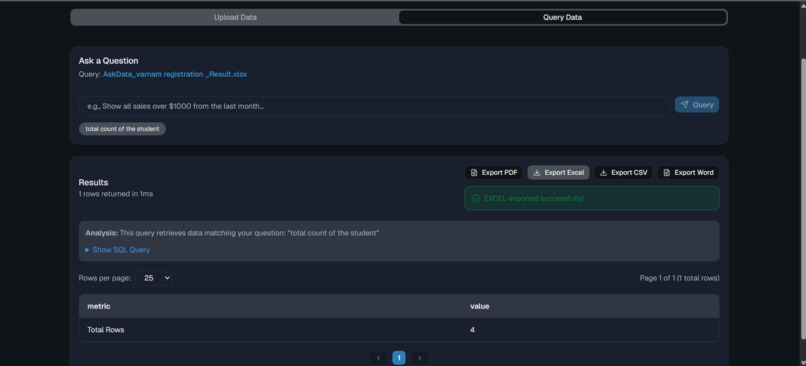Click the Export Excel button
Screen dimensions: 806x366
coord(558,173)
